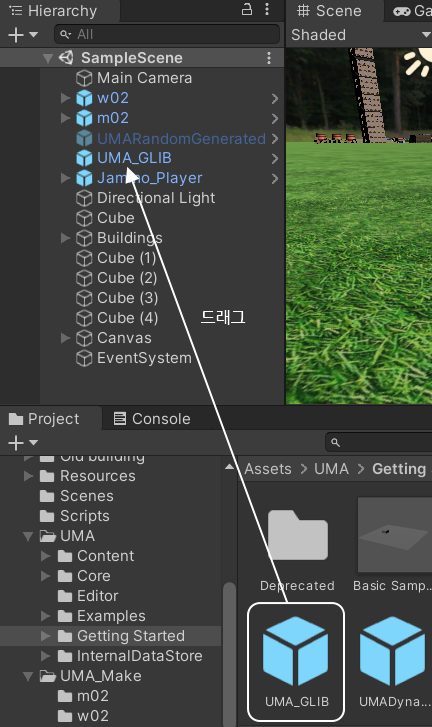This screenshot has width=432, height=727.
Task: Expand the Jammo_Player object
Action: coord(65,178)
